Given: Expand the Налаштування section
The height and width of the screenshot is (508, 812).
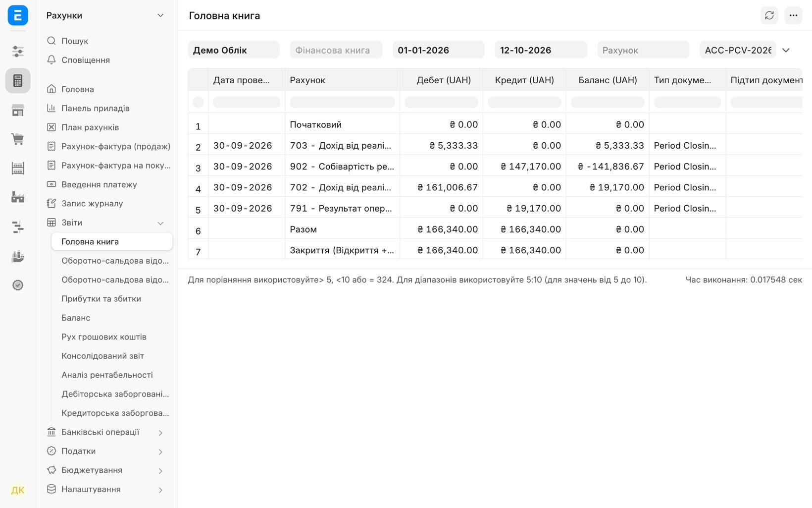Looking at the screenshot, I should pos(160,490).
